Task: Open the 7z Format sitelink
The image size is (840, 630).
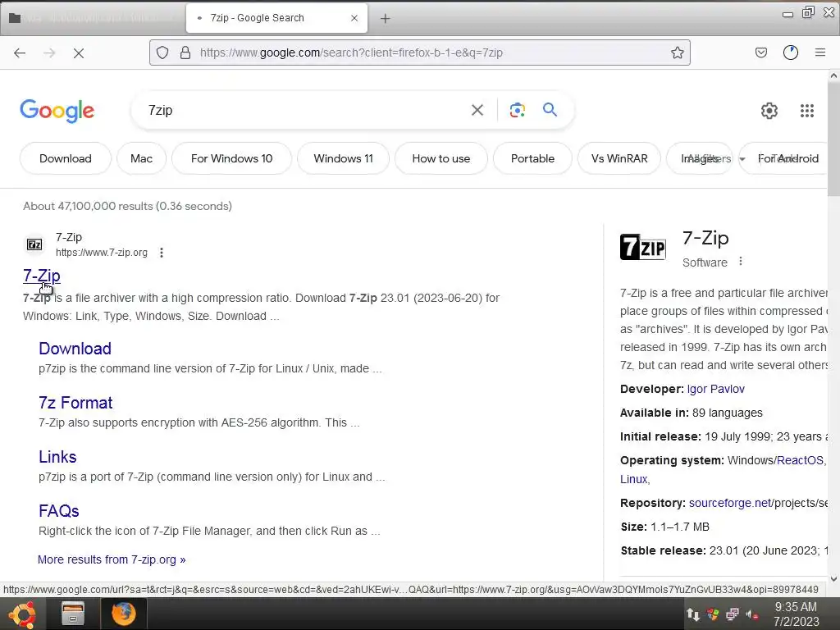Action: pos(75,403)
